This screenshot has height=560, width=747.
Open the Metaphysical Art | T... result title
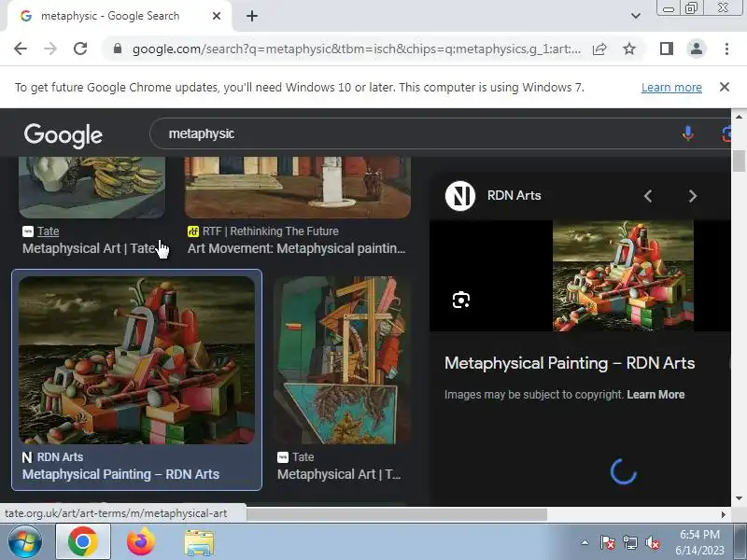coord(339,474)
